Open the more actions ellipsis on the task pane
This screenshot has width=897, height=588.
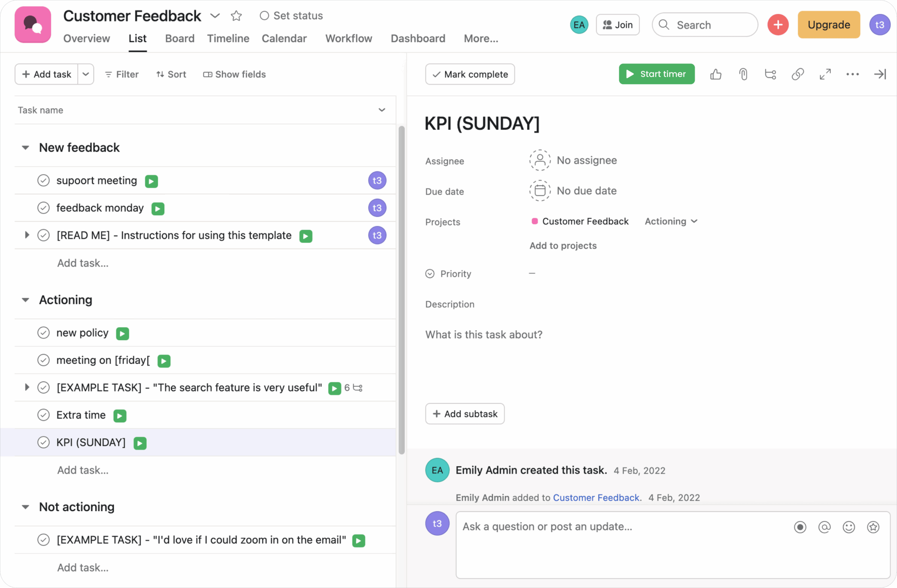click(853, 74)
